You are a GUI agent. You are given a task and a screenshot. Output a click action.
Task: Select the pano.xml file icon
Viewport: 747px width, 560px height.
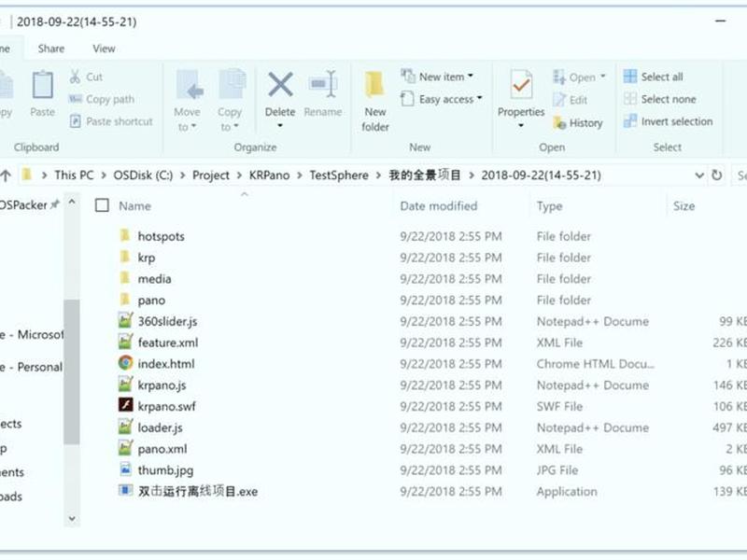coord(125,448)
